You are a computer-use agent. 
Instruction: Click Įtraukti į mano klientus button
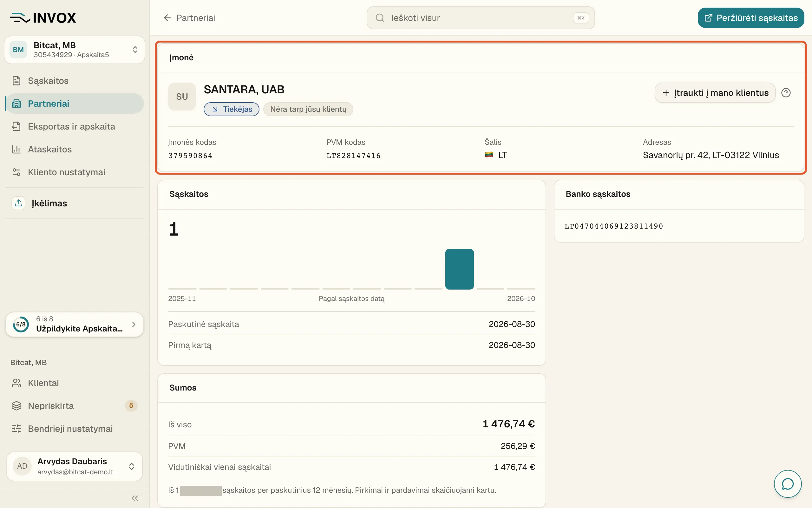point(715,93)
